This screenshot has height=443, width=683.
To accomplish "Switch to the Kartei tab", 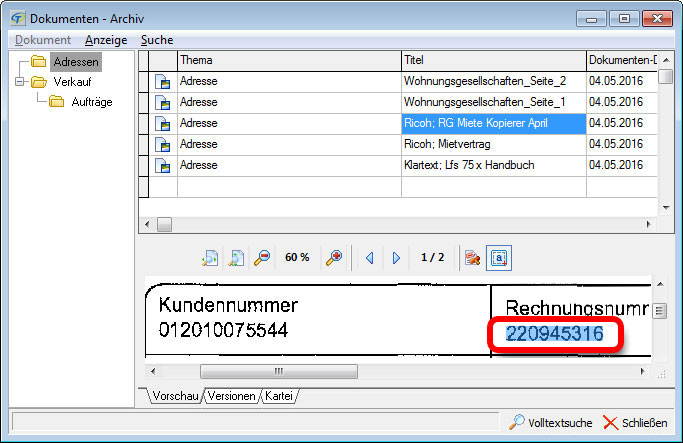I will (x=280, y=396).
